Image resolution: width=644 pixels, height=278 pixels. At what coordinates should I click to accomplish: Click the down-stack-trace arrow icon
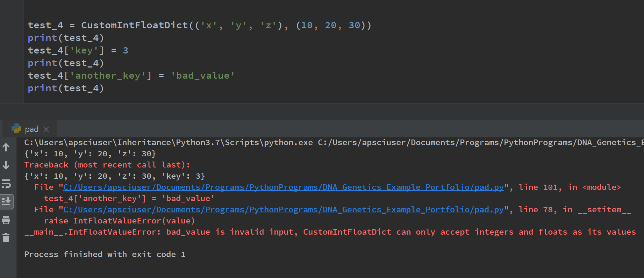coord(6,165)
